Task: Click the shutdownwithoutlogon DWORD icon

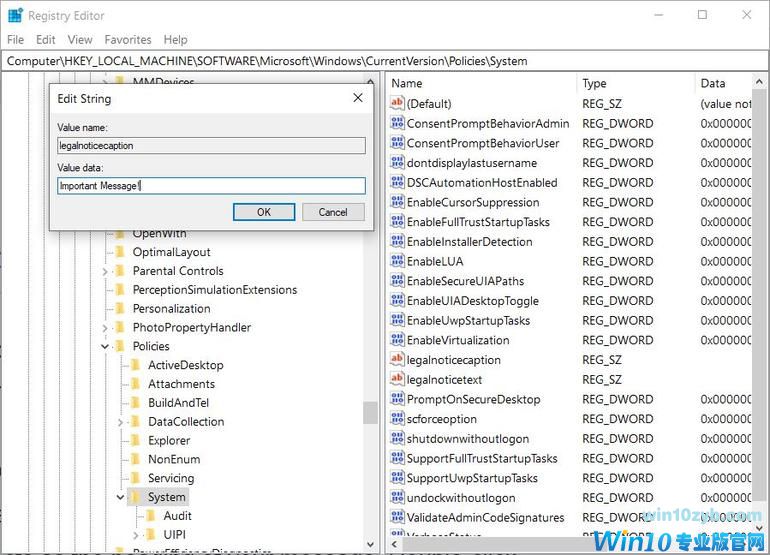Action: pyautogui.click(x=397, y=438)
